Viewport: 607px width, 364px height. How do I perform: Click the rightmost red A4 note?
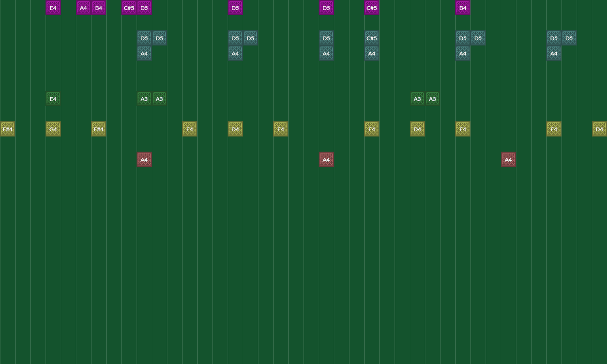508,159
